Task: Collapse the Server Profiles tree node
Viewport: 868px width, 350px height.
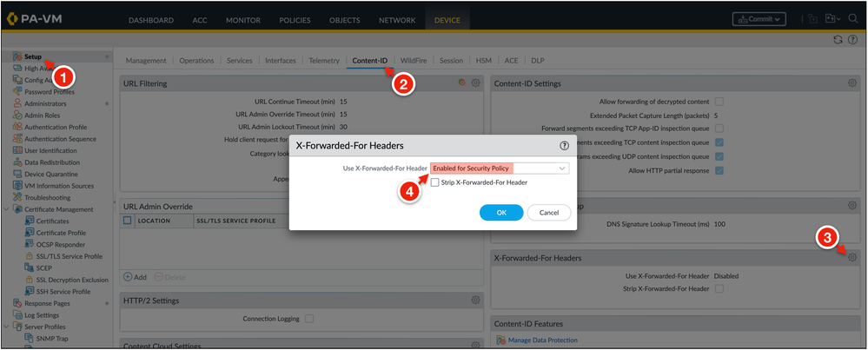Action: coord(6,327)
